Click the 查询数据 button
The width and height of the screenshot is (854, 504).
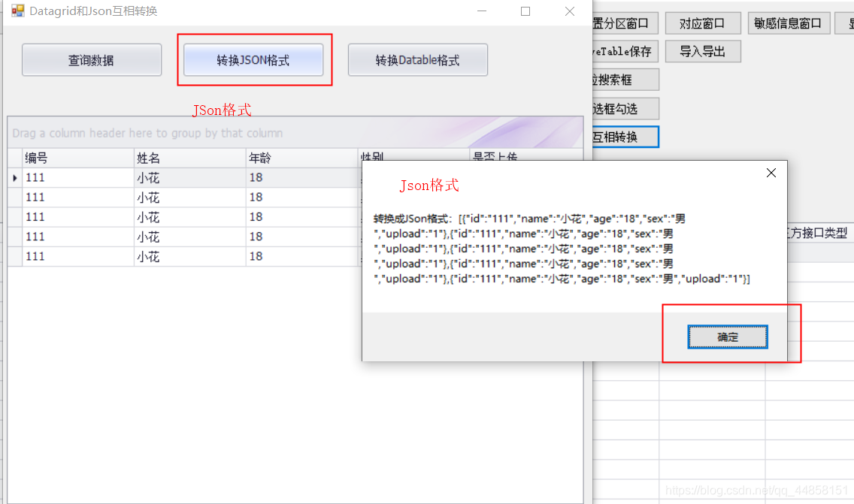point(91,60)
